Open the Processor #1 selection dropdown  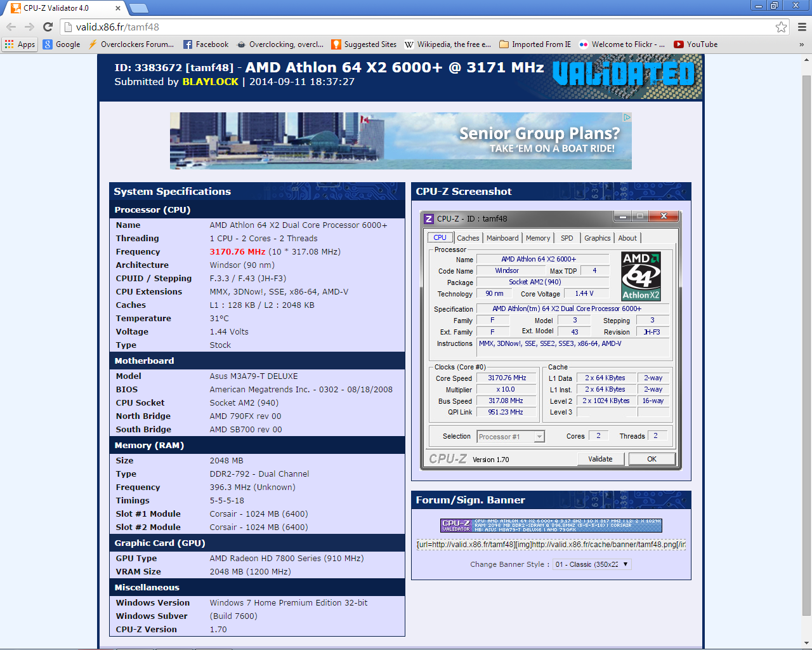[x=511, y=437]
